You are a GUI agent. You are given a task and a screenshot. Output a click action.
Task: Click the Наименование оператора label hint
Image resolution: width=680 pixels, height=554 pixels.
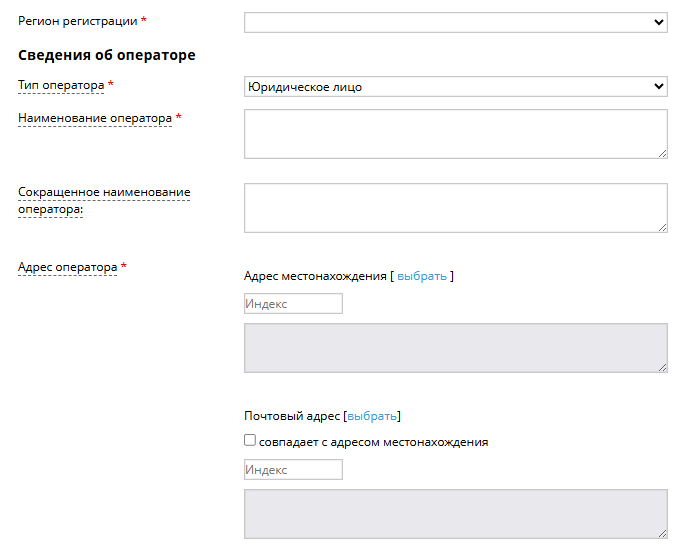[x=95, y=118]
